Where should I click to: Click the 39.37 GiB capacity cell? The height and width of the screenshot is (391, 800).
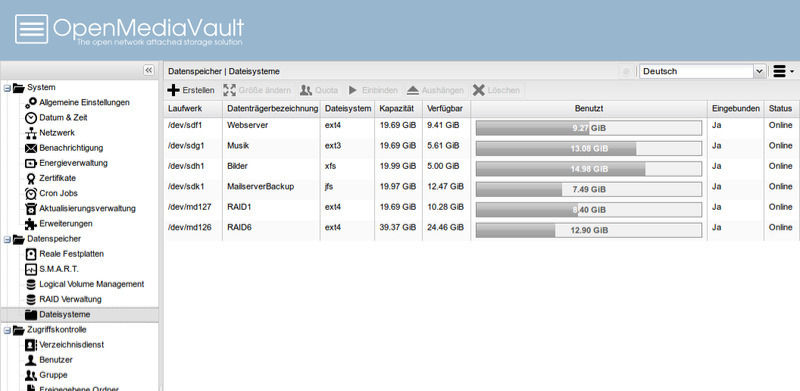pos(398,228)
